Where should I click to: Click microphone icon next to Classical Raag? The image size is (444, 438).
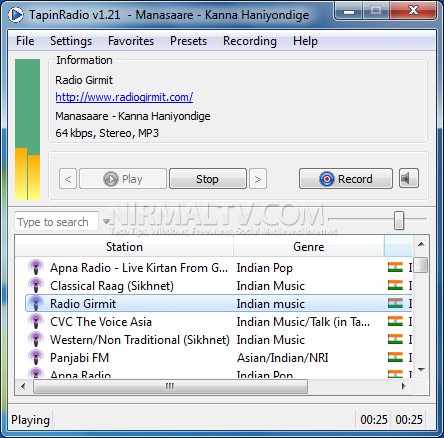(36, 285)
